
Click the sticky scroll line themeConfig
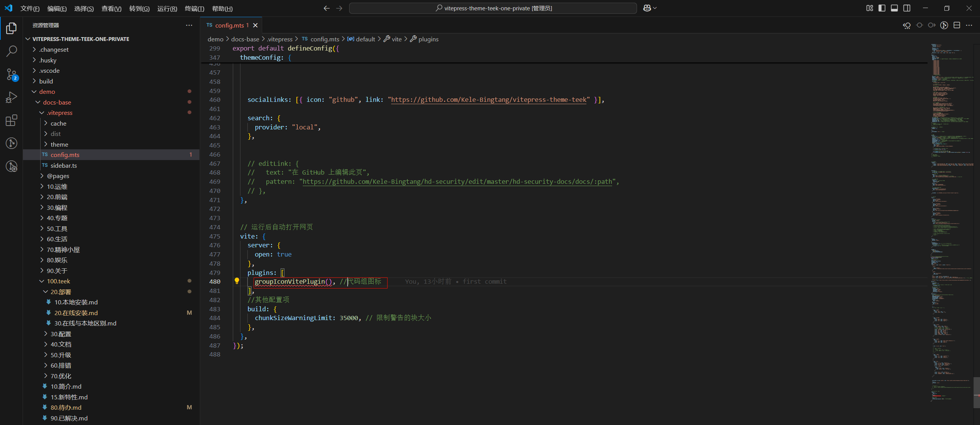pyautogui.click(x=266, y=57)
